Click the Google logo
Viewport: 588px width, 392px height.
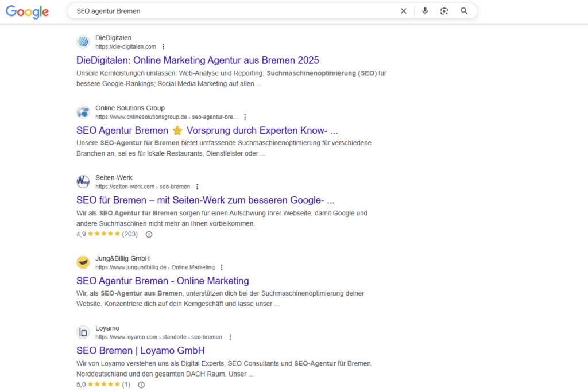(x=28, y=11)
